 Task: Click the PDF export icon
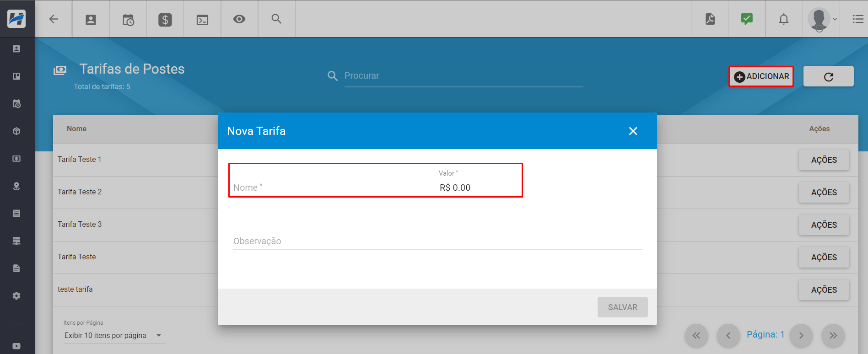tap(710, 19)
